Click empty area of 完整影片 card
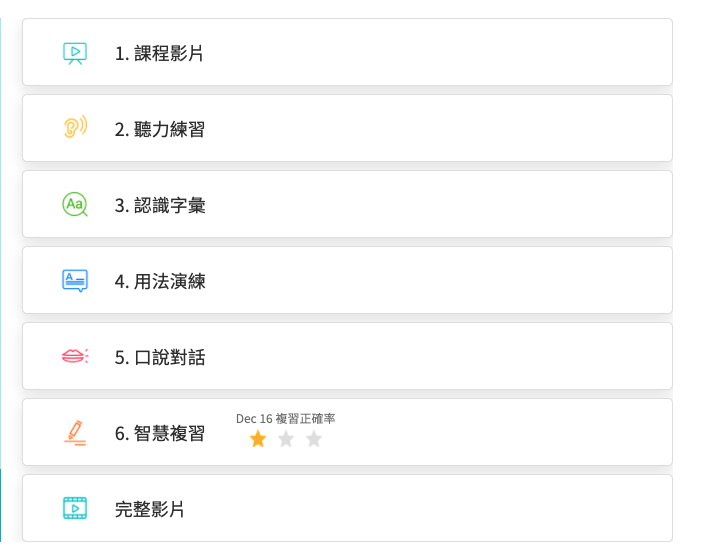The width and height of the screenshot is (704, 557). [450, 508]
